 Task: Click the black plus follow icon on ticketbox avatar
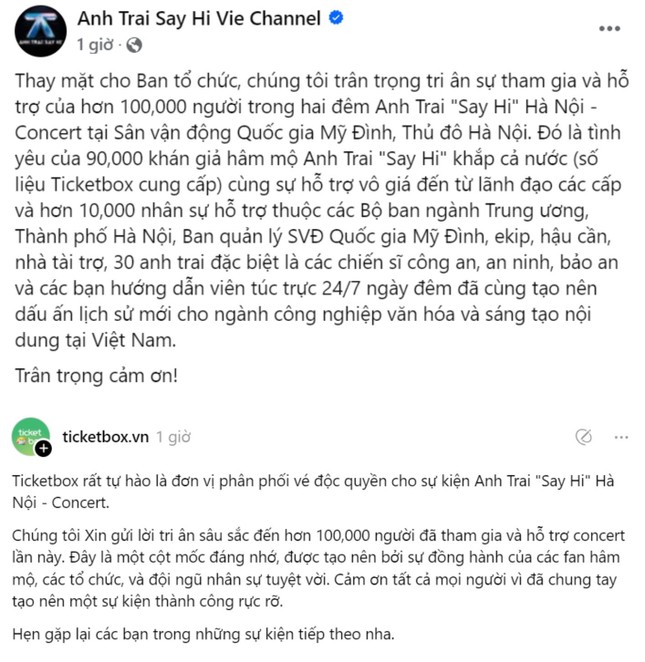click(x=43, y=448)
